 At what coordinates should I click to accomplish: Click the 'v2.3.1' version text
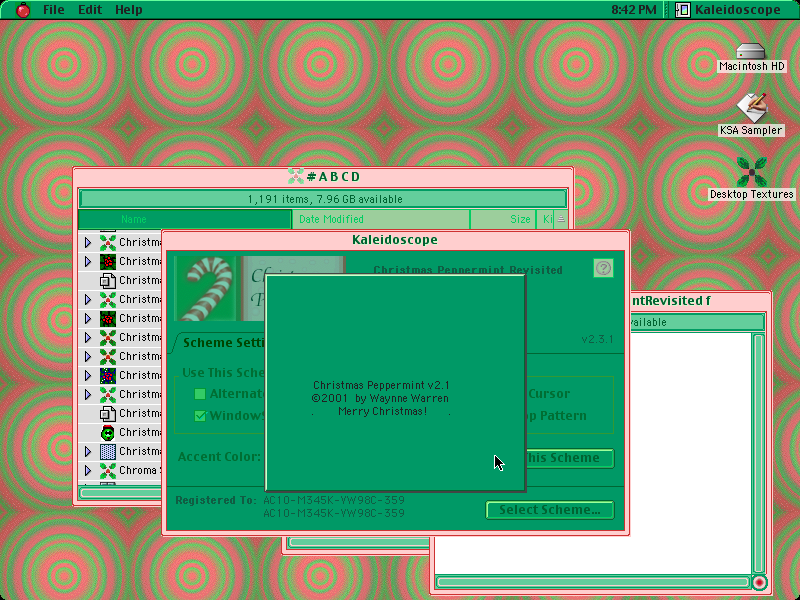tap(597, 339)
